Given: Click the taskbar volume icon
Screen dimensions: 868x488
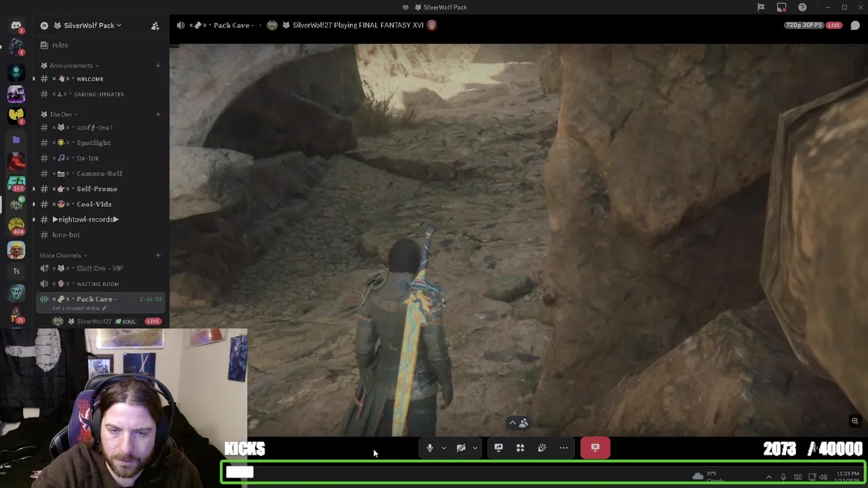Looking at the screenshot, I should (824, 477).
